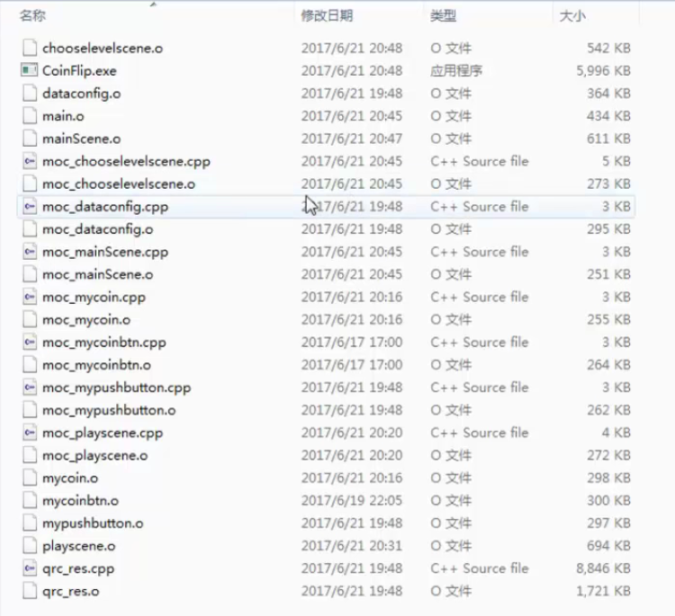Image resolution: width=675 pixels, height=616 pixels.
Task: Select the file named mycoin.o
Action: coord(70,478)
